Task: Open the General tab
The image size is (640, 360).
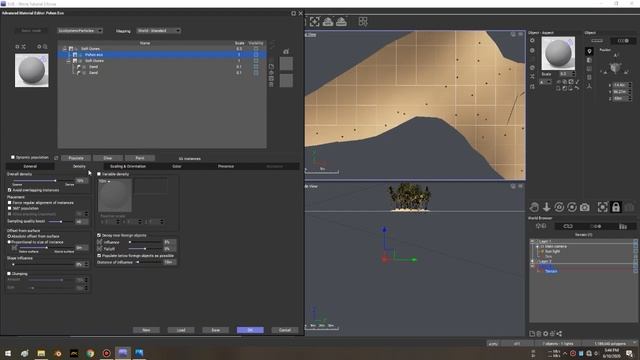Action: pos(30,167)
